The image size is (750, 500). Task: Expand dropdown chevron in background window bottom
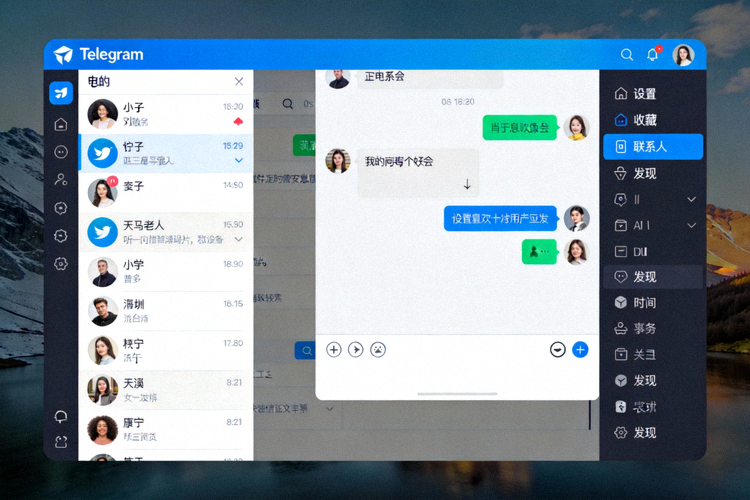[330, 409]
